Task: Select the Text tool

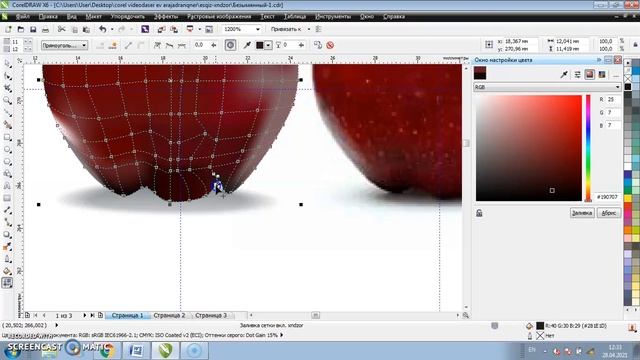Action: [7, 186]
